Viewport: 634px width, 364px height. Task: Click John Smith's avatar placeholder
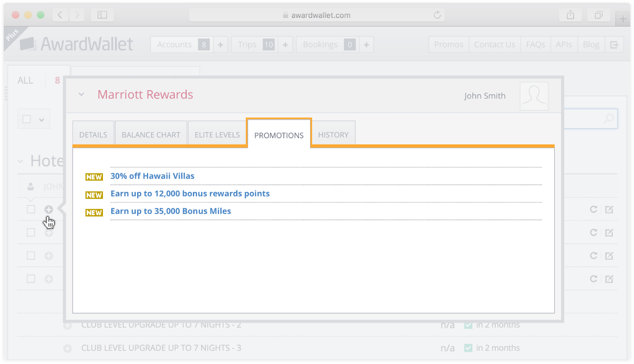pos(534,96)
